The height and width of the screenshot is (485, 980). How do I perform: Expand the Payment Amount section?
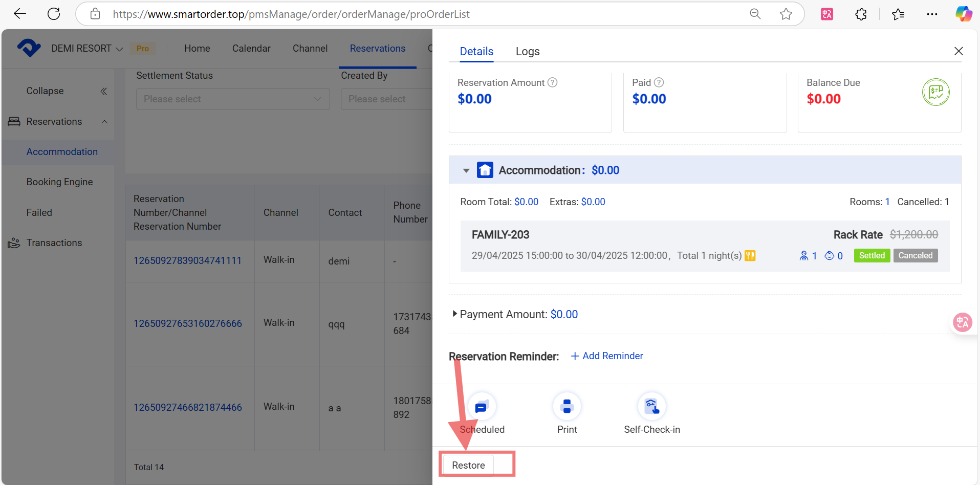(454, 314)
